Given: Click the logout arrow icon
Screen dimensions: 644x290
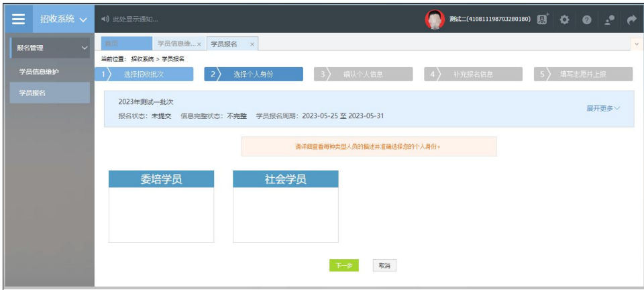Looking at the screenshot, I should [x=631, y=19].
